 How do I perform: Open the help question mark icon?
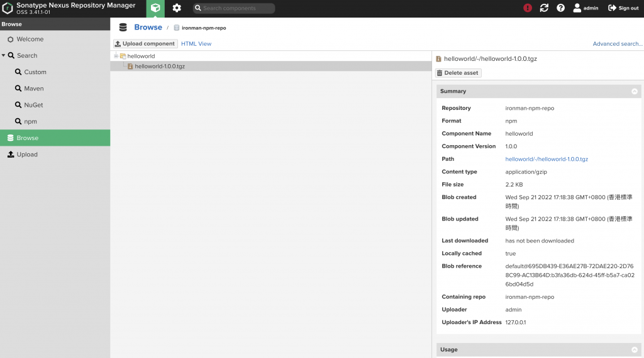pyautogui.click(x=560, y=8)
